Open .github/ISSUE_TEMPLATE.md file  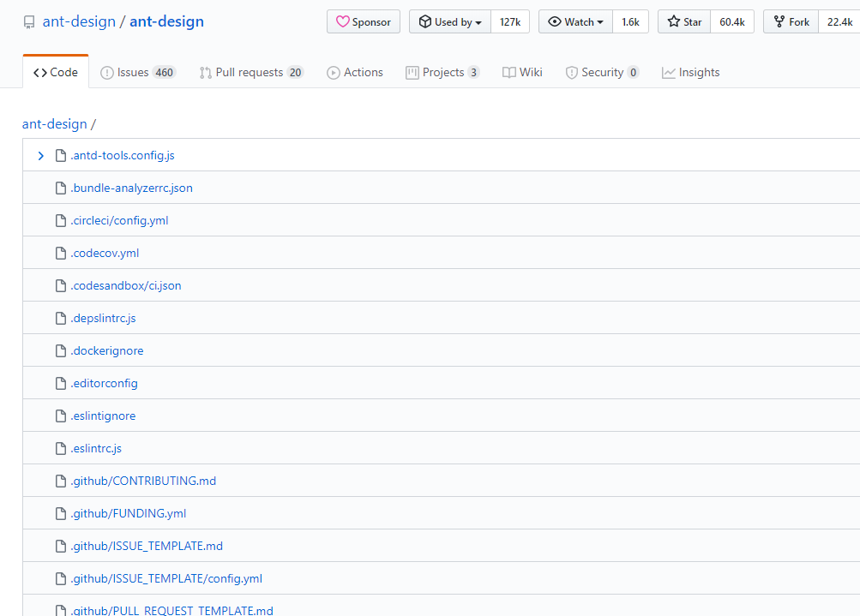(x=147, y=547)
